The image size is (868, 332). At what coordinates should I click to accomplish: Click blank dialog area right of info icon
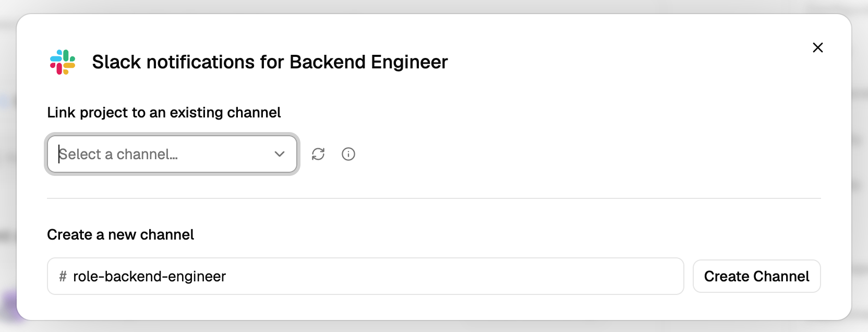(574, 154)
